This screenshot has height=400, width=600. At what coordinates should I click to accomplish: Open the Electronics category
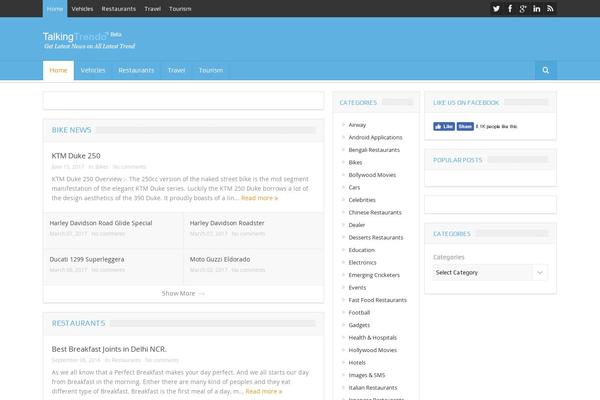pyautogui.click(x=362, y=263)
